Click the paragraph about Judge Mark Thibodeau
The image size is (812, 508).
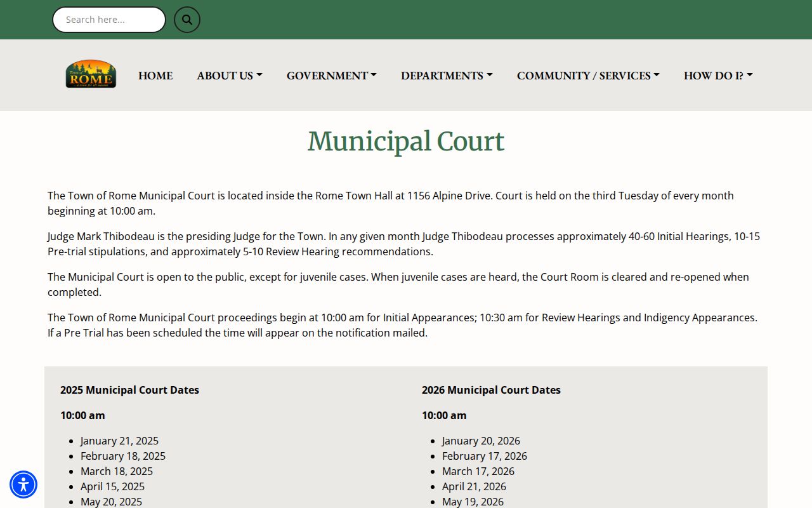pos(403,244)
